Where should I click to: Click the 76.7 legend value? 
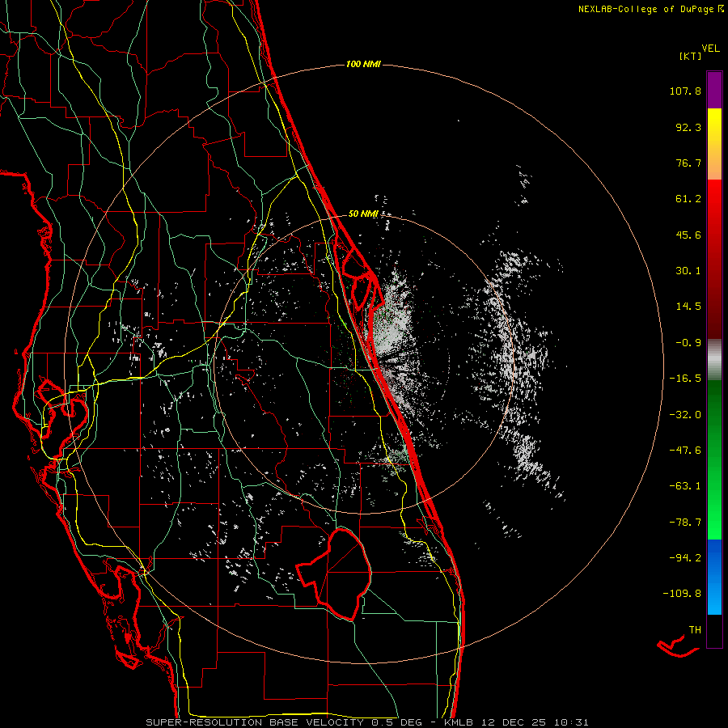(x=688, y=163)
